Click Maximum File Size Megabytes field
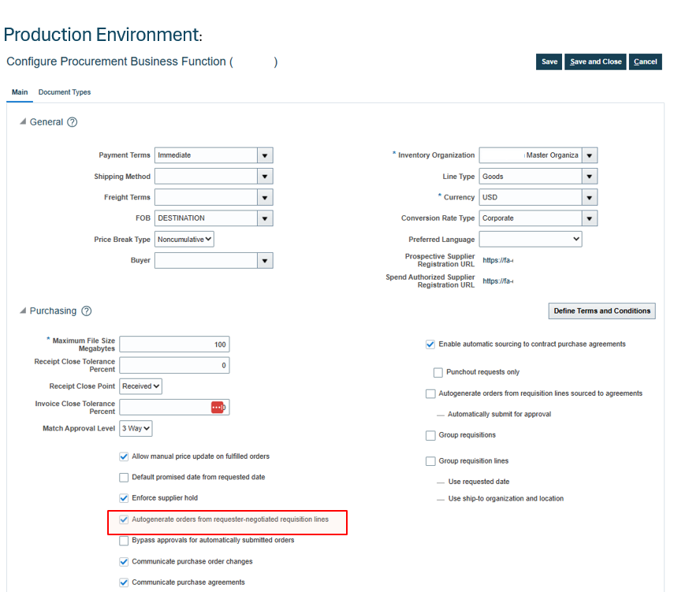 pyautogui.click(x=174, y=344)
